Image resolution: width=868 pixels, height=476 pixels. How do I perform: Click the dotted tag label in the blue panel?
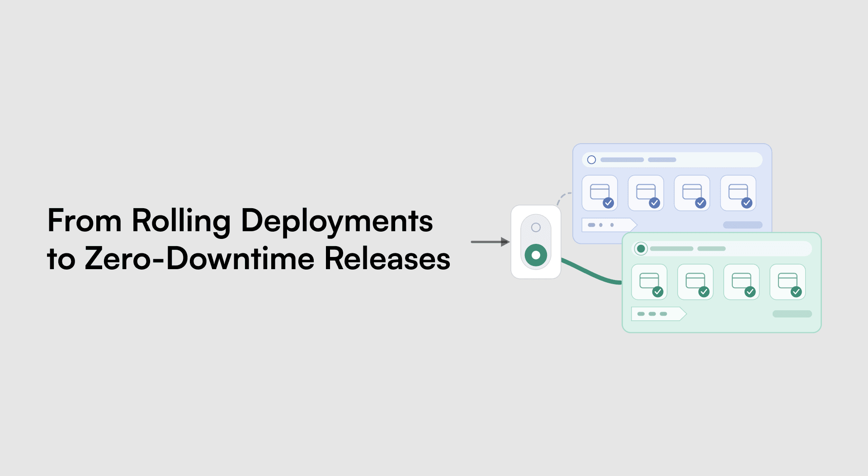(609, 225)
